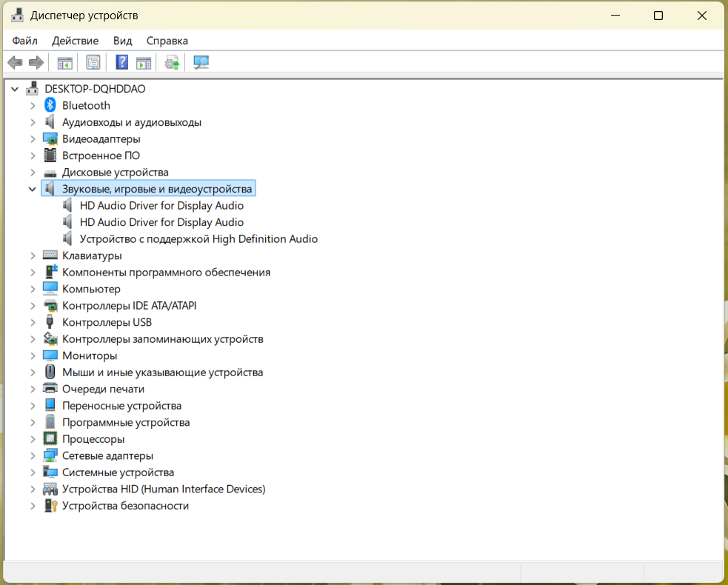This screenshot has height=585, width=728.
Task: Open the Действие menu
Action: click(x=76, y=41)
